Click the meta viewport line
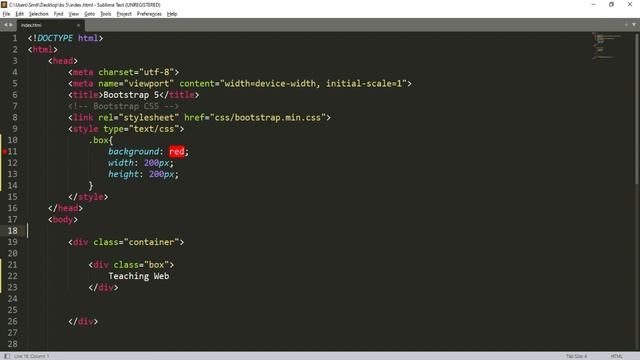This screenshot has width=640, height=360. pyautogui.click(x=240, y=84)
